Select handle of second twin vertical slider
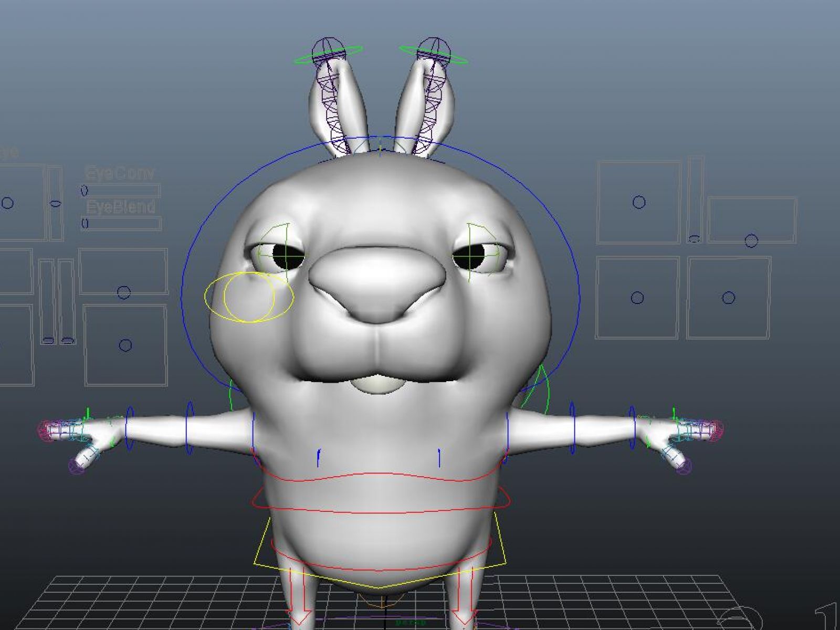Screen dimensions: 840x630 [67, 340]
